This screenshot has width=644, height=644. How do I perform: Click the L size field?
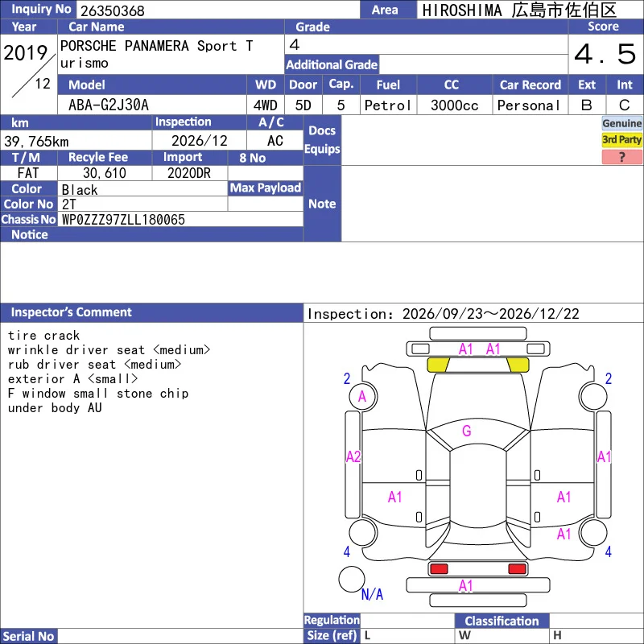(407, 636)
